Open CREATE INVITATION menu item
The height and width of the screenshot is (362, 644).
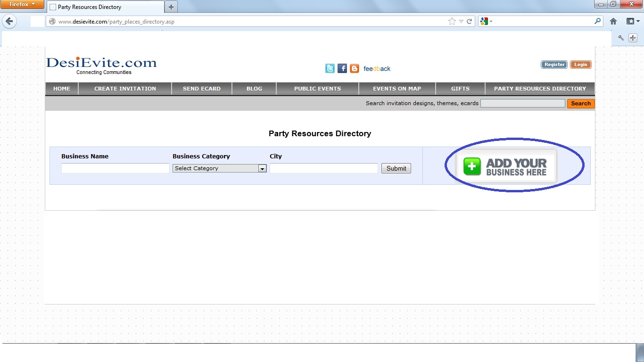pos(125,89)
